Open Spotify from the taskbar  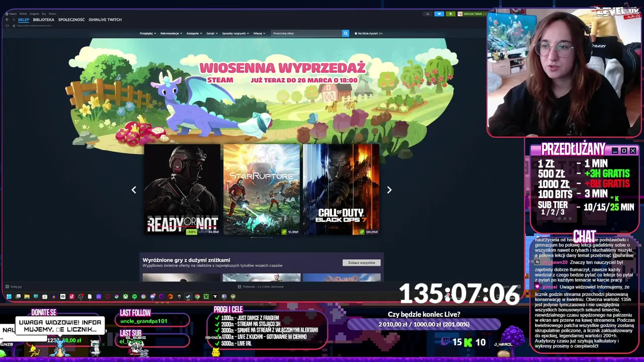tap(134, 297)
